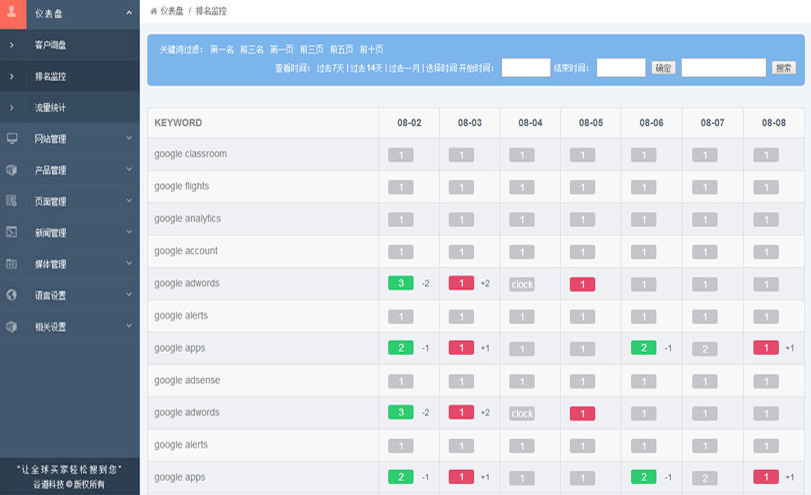Collapse the 仪表盘 menu section

click(x=129, y=13)
